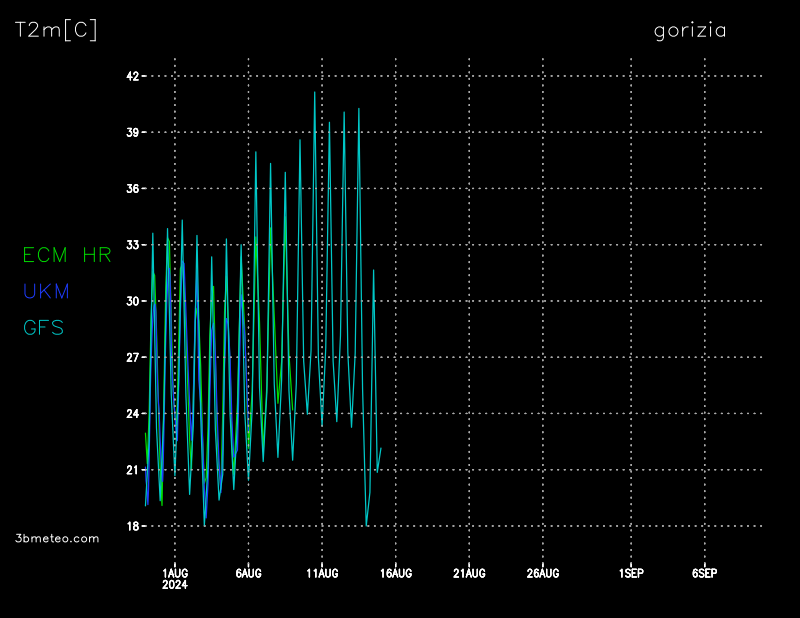Image resolution: width=800 pixels, height=618 pixels.
Task: Click the 26AUG date tick label
Action: [x=543, y=573]
